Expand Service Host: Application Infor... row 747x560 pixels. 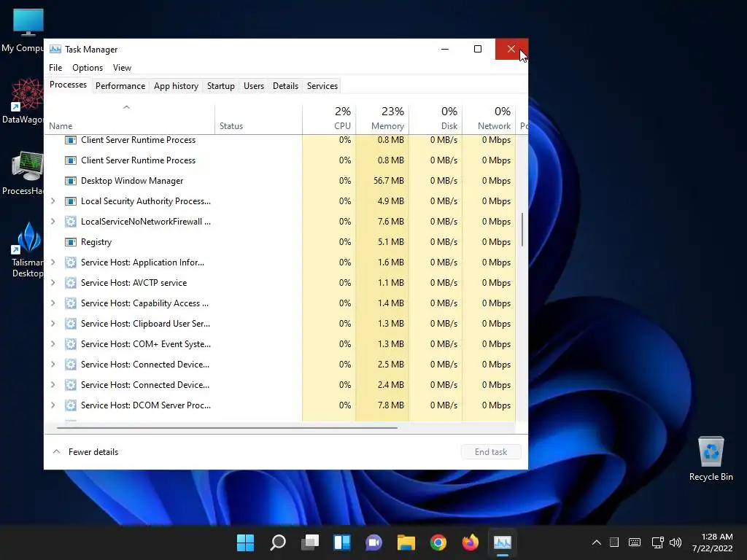[53, 262]
